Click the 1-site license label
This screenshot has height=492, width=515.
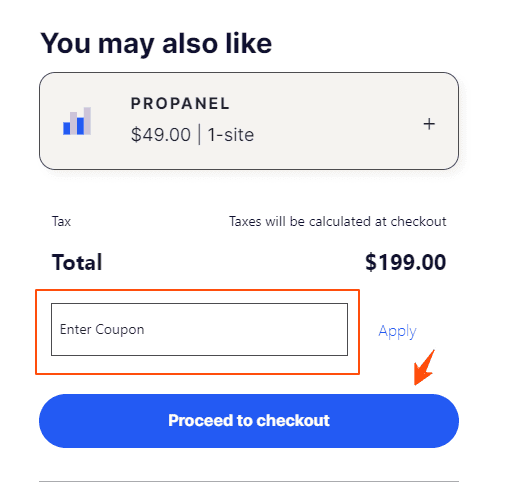231,135
